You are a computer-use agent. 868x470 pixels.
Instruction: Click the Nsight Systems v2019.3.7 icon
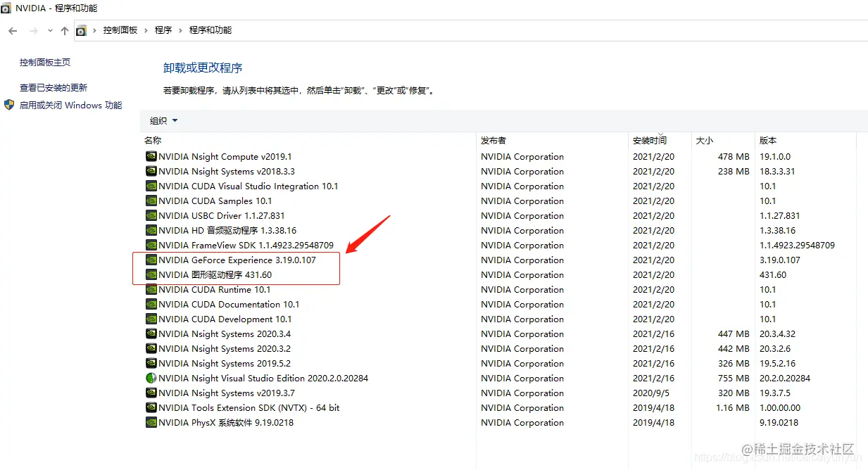point(151,393)
